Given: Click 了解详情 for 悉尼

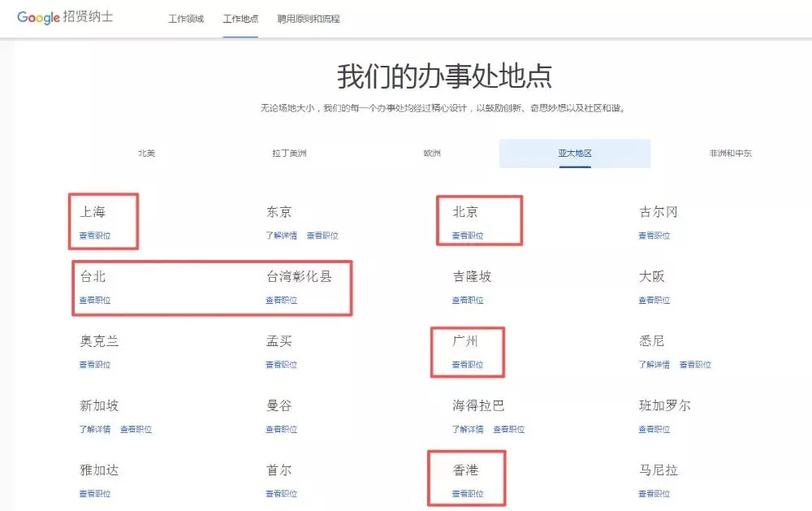Looking at the screenshot, I should point(654,365).
